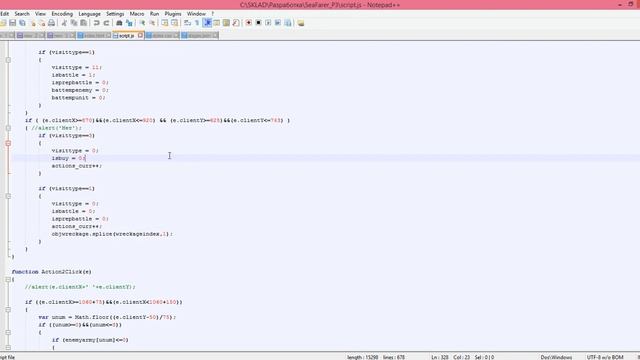Click the Save All toolbar icon
This screenshot has height=360, width=640.
[22, 23]
